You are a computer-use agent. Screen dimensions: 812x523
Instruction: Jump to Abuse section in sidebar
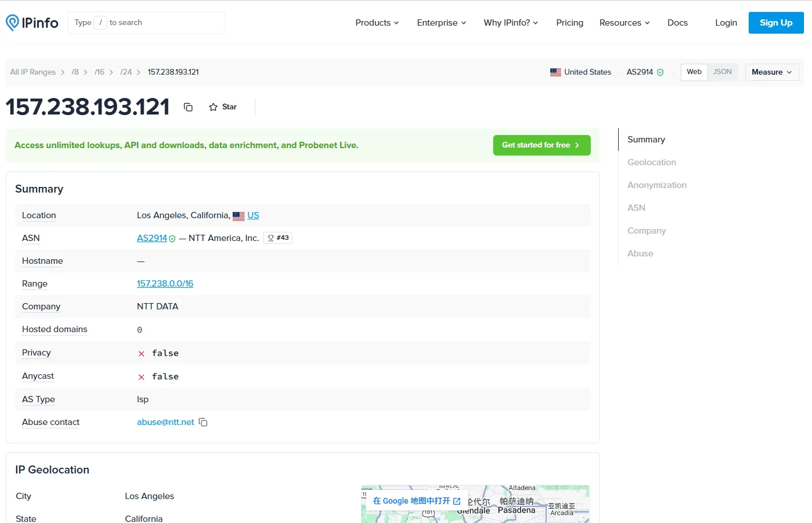click(x=640, y=254)
